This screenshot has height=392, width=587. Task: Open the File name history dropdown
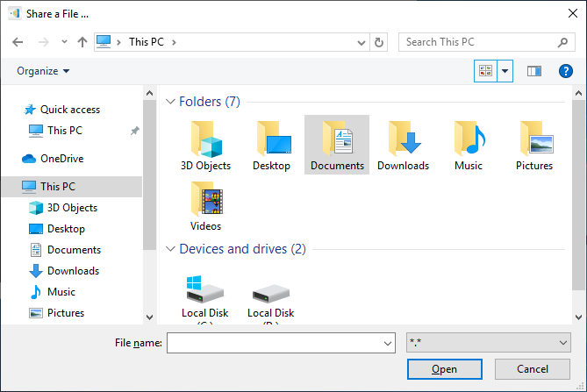coord(388,343)
